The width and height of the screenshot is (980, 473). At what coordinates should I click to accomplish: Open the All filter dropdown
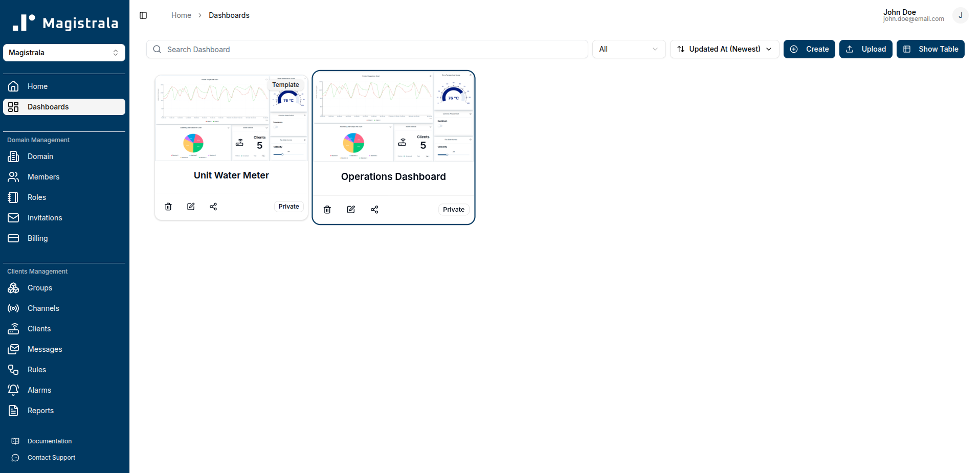point(629,49)
